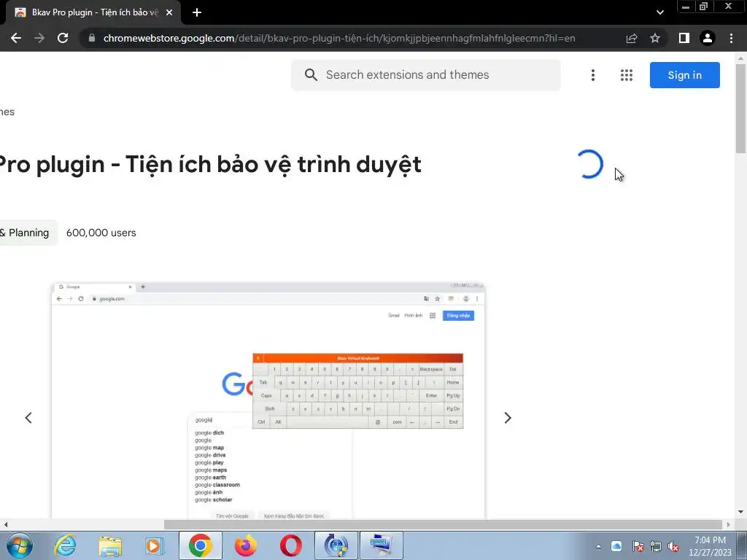Go back to the previous page
This screenshot has width=747, height=560.
click(x=16, y=38)
